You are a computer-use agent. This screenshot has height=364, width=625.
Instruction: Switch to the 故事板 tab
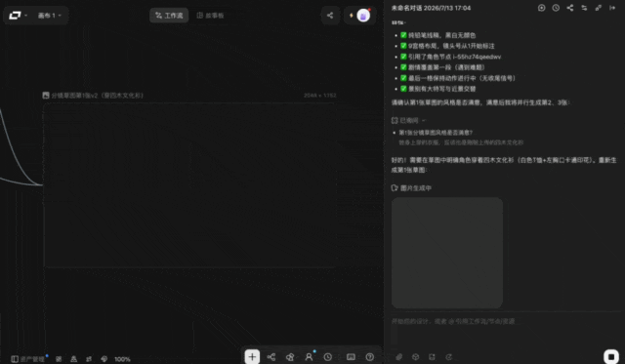point(211,16)
